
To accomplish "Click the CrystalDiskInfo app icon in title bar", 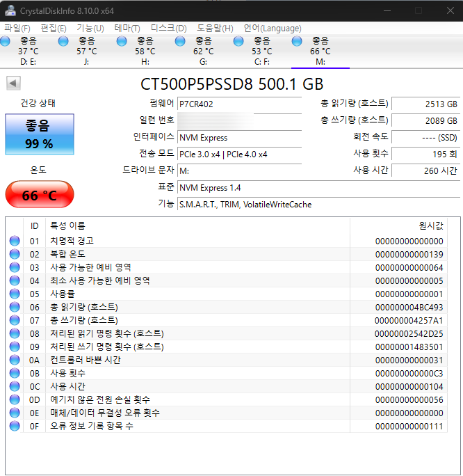I will point(10,10).
